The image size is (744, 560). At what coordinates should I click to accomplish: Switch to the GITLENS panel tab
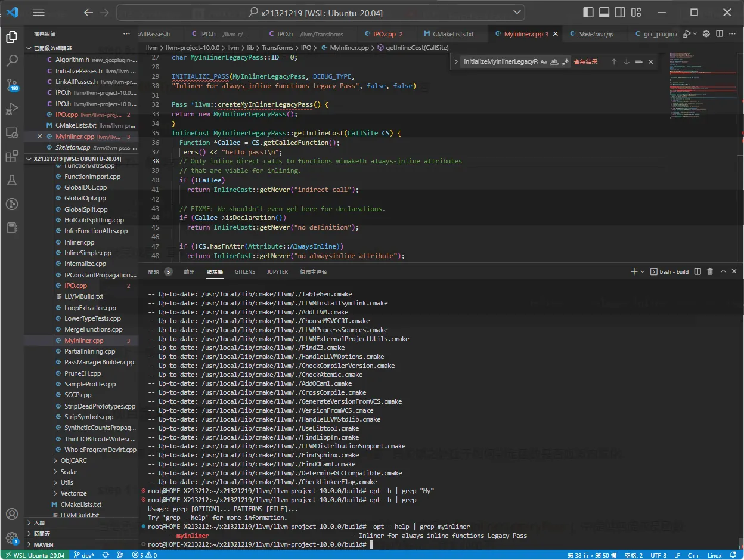pos(245,271)
